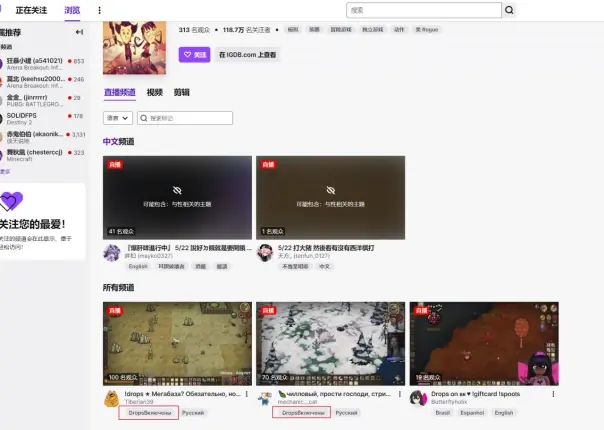Image resolution: width=604 pixels, height=430 pixels.
Task: Open the 浏览 browse nav item
Action: tap(72, 10)
